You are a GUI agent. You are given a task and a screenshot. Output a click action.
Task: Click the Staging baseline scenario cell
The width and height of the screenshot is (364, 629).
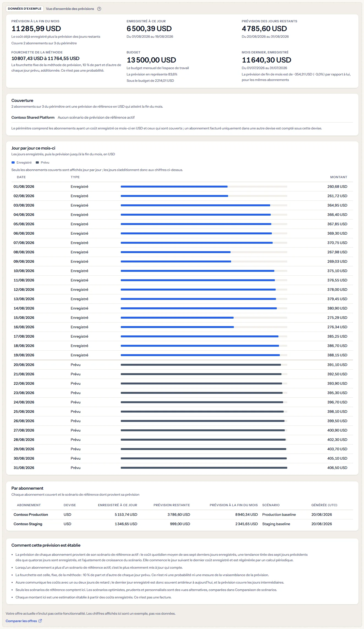[x=276, y=524]
